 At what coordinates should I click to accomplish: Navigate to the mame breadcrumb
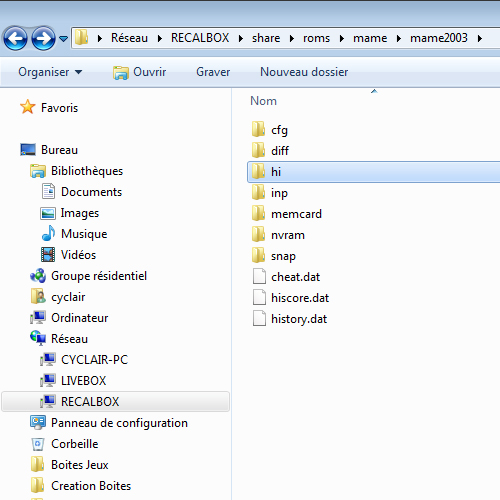(x=370, y=38)
